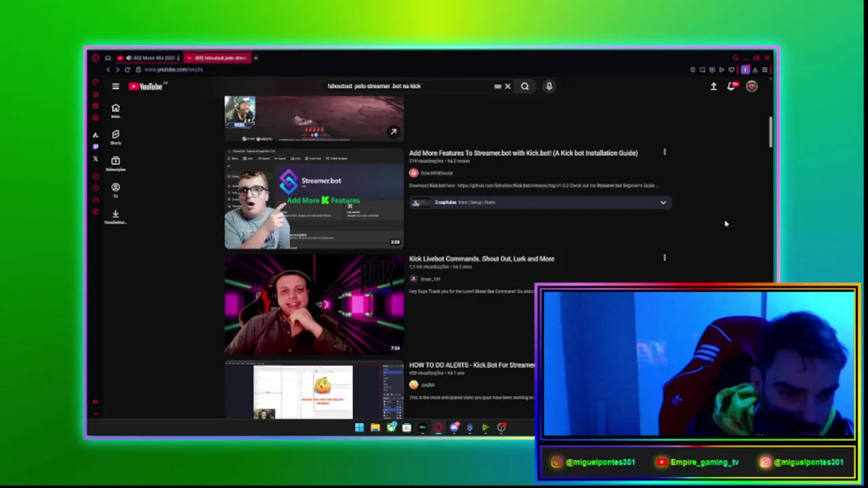
Task: Open the YouTube account avatar menu
Action: pos(751,86)
